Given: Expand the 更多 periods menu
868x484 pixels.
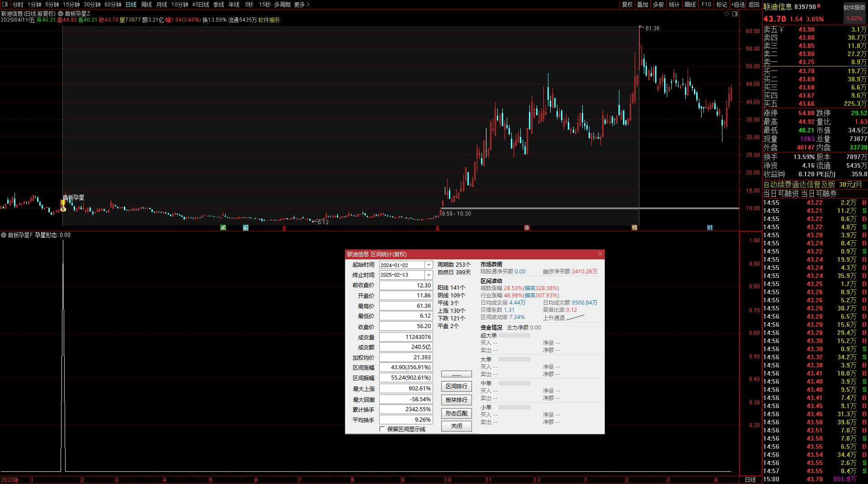Looking at the screenshot, I should click(x=302, y=5).
